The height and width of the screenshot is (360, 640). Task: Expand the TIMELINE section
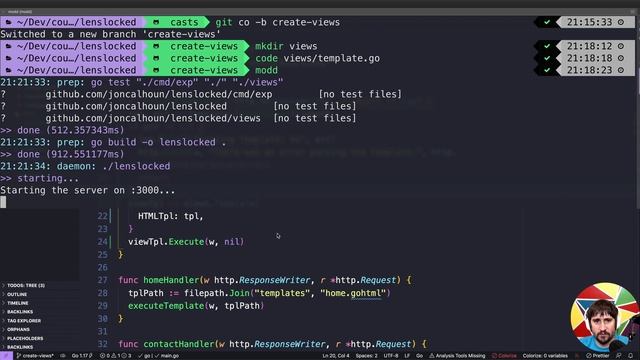click(17, 303)
